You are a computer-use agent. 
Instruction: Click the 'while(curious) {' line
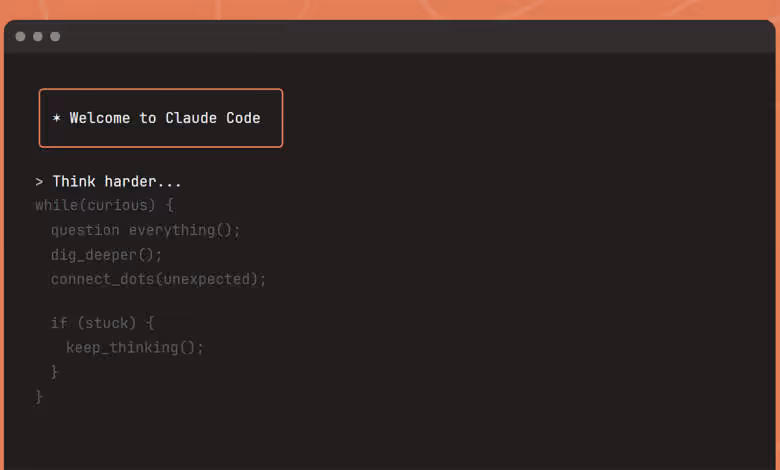104,205
